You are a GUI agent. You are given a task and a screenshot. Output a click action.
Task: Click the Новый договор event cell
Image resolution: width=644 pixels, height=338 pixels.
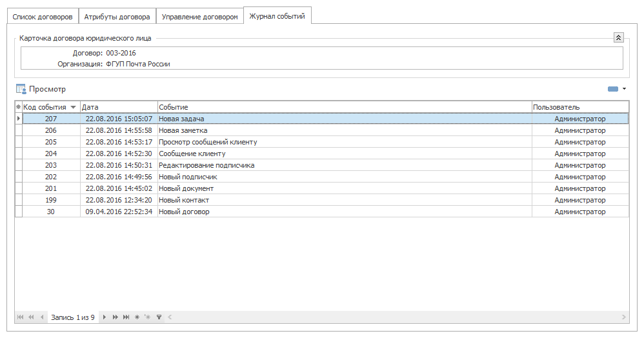point(345,212)
